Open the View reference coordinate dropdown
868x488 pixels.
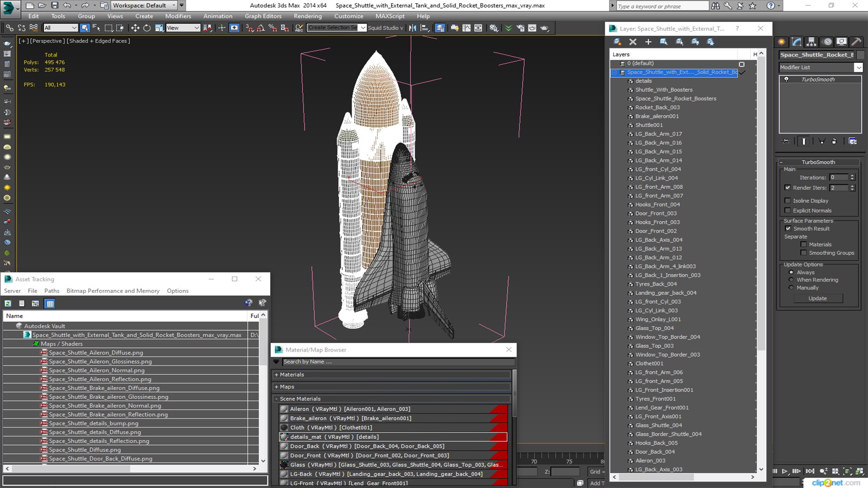(183, 28)
